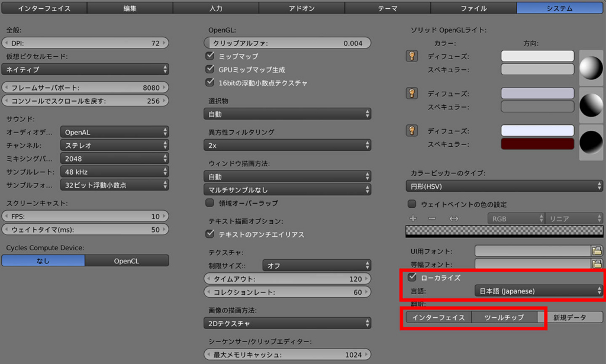This screenshot has height=364, width=606.
Task: Switch to the テーマ tab
Action: pyautogui.click(x=388, y=8)
